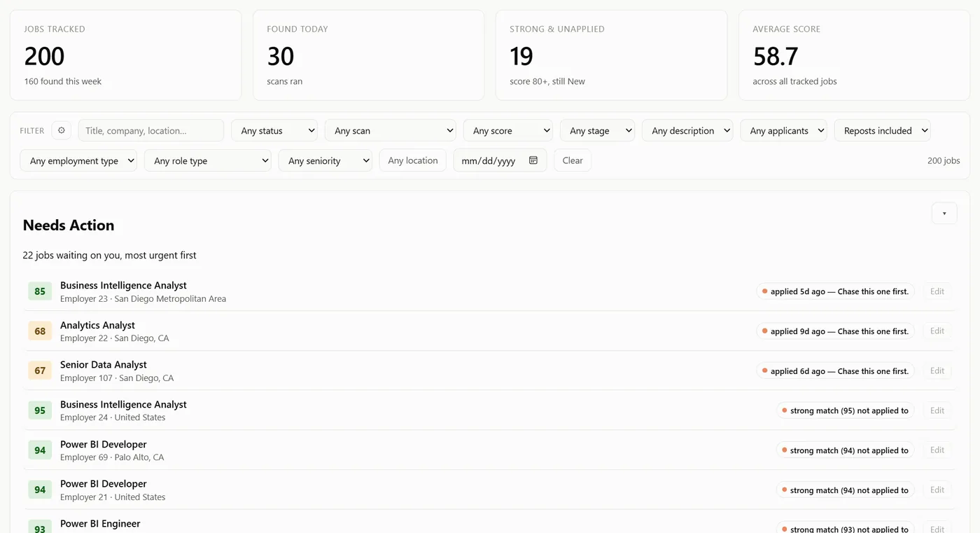This screenshot has height=533, width=980.
Task: Click the Jobs Tracked 200 card
Action: [x=125, y=55]
